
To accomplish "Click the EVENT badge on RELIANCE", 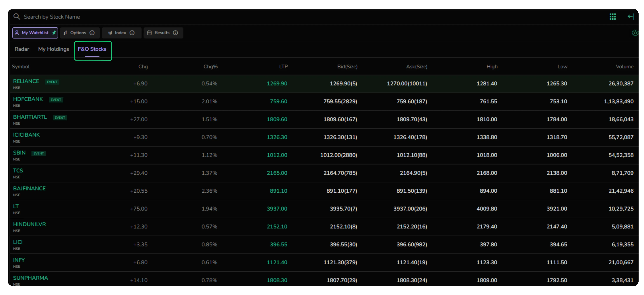I will pos(52,82).
